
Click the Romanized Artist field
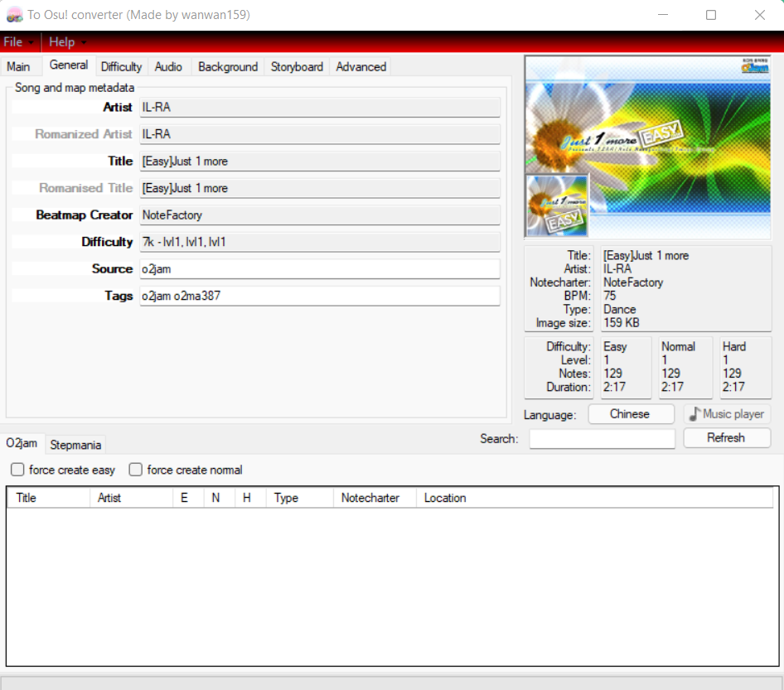320,134
